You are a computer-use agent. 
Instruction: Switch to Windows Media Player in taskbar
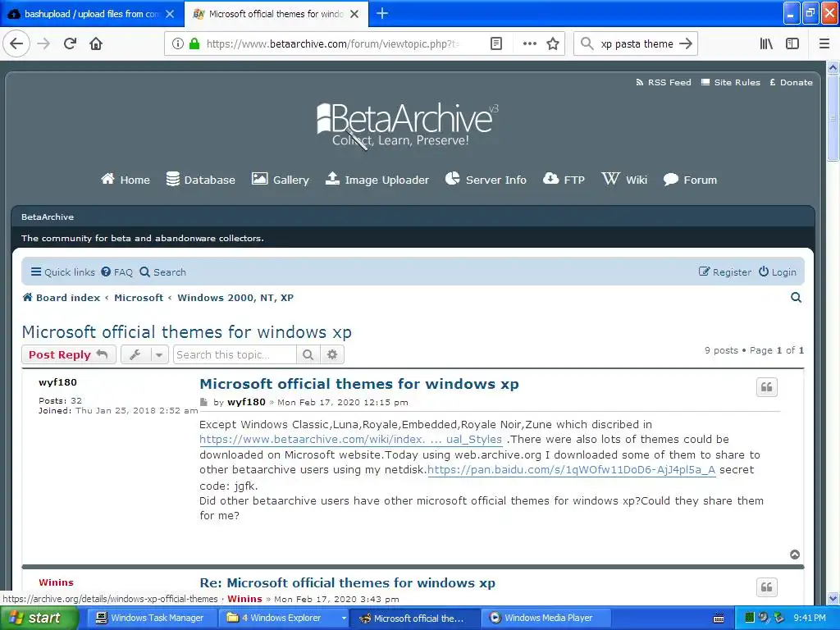[546, 618]
